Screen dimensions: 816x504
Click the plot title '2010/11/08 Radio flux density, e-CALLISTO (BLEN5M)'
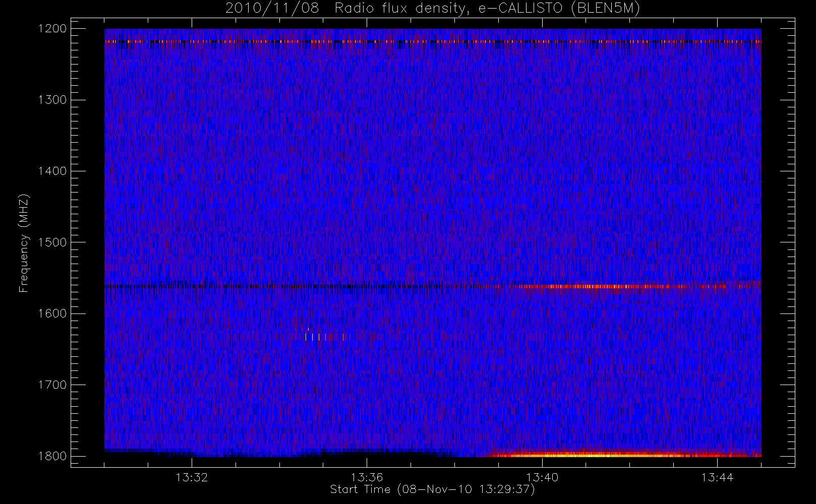[433, 9]
